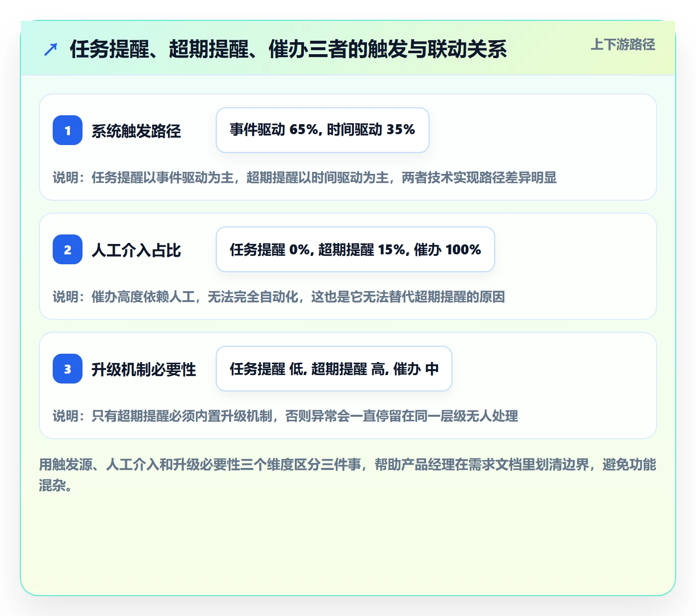Select the 系统触发路径 label
This screenshot has height=616, width=696.
136,131
